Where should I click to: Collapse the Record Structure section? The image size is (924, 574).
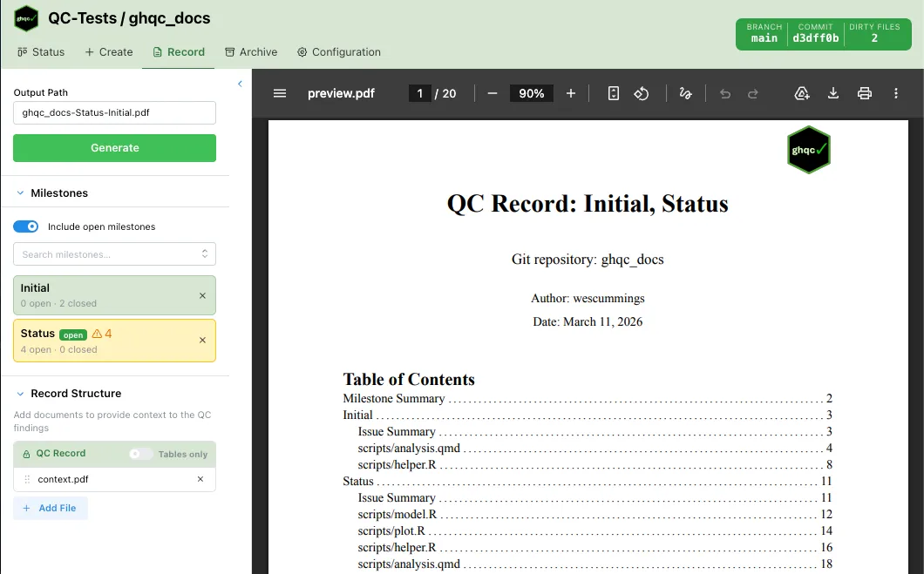click(x=21, y=394)
